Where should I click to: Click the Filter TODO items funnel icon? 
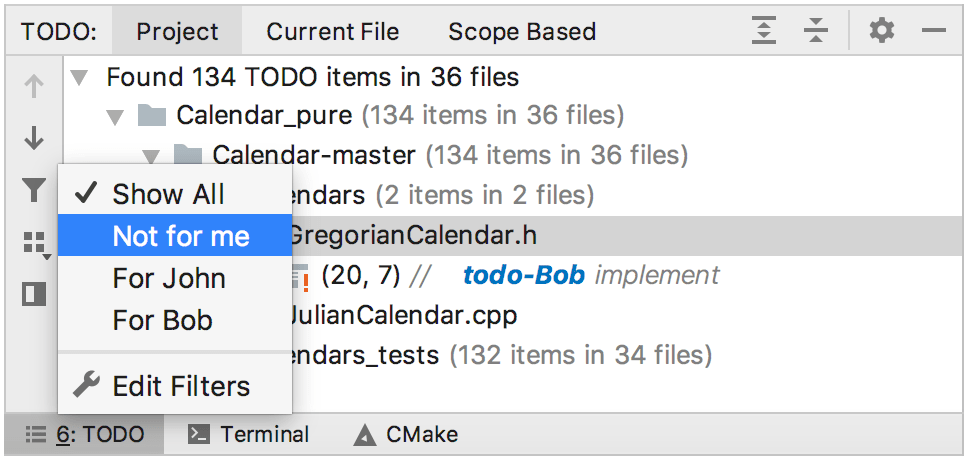pyautogui.click(x=34, y=190)
